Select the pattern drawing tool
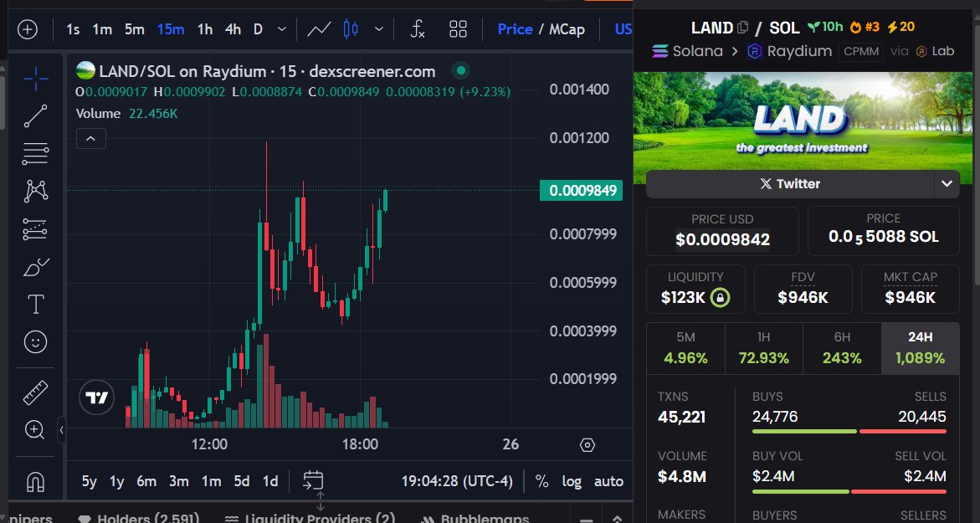 [36, 191]
